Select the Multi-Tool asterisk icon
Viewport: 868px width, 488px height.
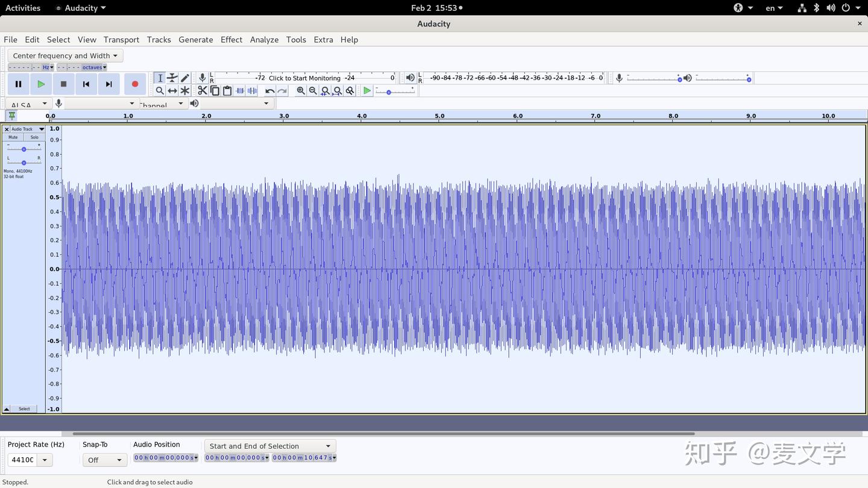(185, 90)
